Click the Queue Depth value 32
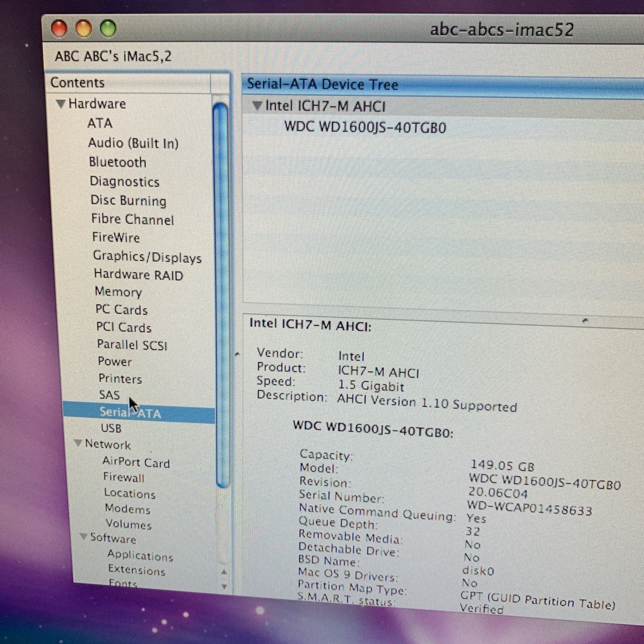This screenshot has width=644, height=644. click(x=473, y=531)
